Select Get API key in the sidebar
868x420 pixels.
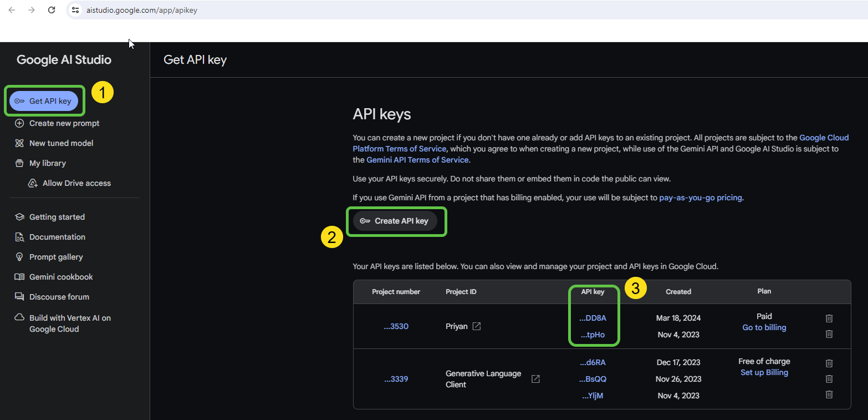[44, 100]
